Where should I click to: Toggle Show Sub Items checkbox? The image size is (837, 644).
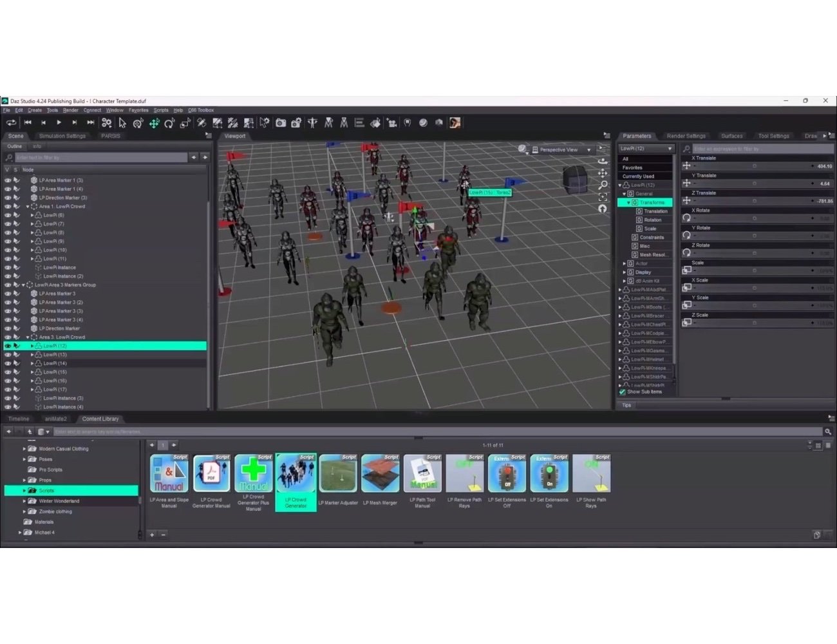(x=622, y=392)
